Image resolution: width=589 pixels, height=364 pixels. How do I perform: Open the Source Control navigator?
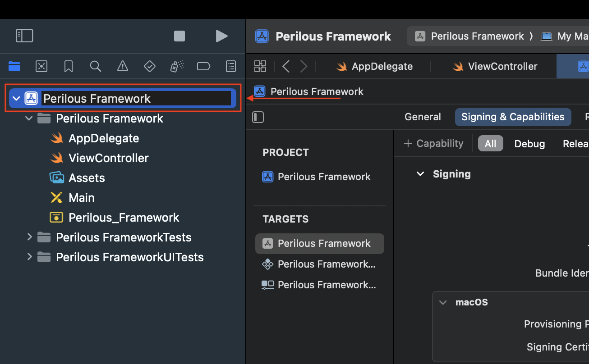point(41,67)
